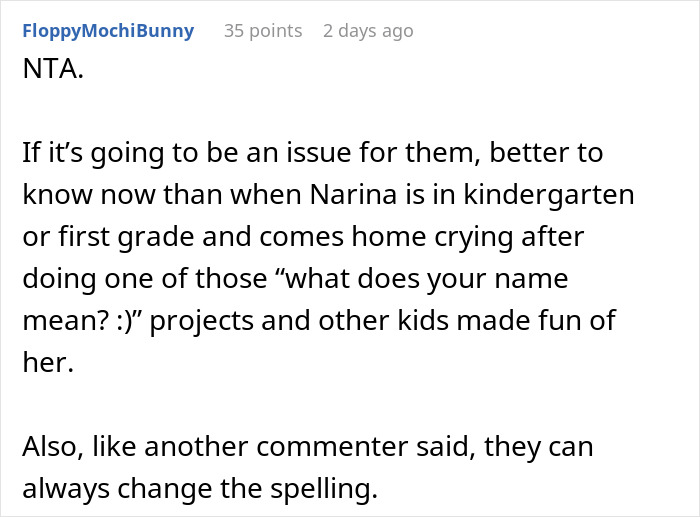Click the words 'know now than when'
Screen dimensions: 700x517
click(162, 195)
